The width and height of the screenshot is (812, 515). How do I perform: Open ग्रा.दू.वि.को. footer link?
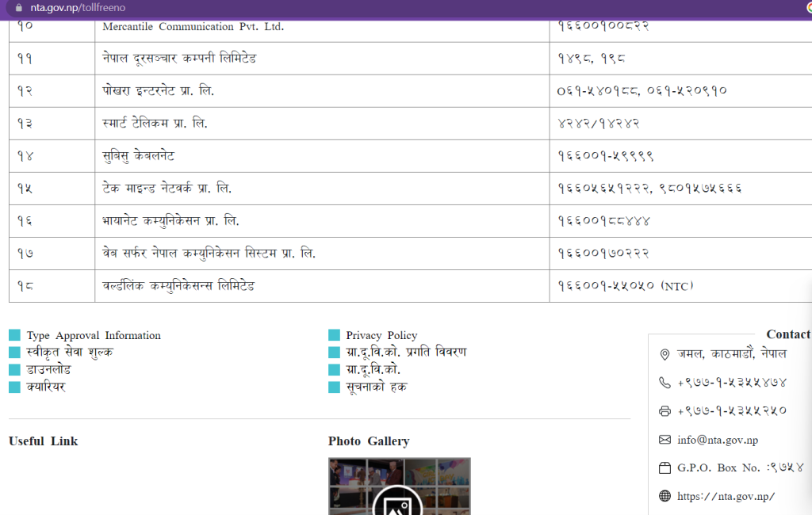pos(373,369)
